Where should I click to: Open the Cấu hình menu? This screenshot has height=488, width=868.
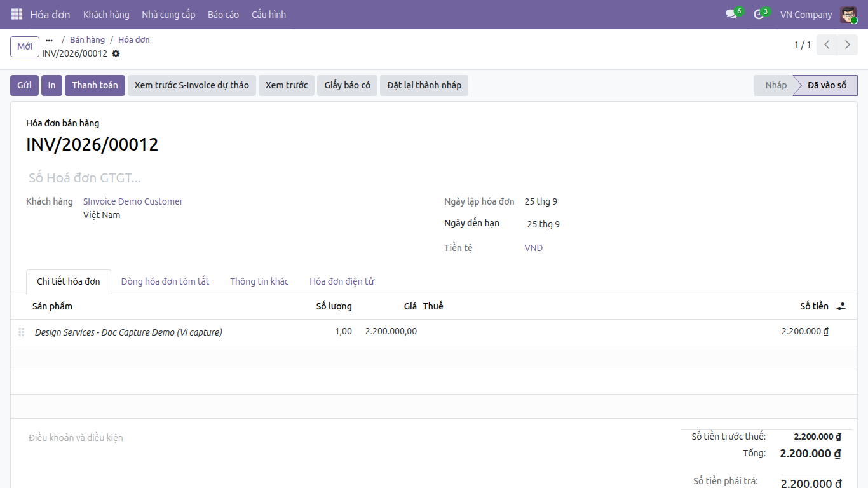click(x=269, y=14)
